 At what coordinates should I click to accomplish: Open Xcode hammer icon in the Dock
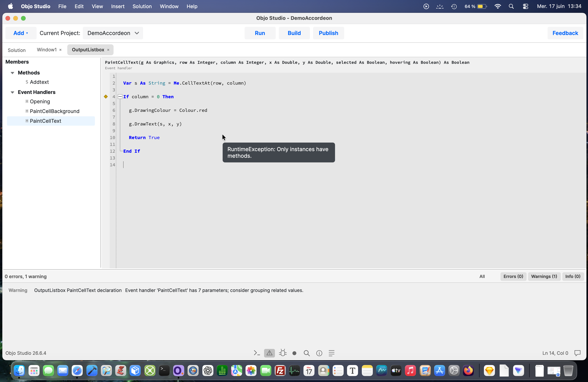[x=92, y=370]
